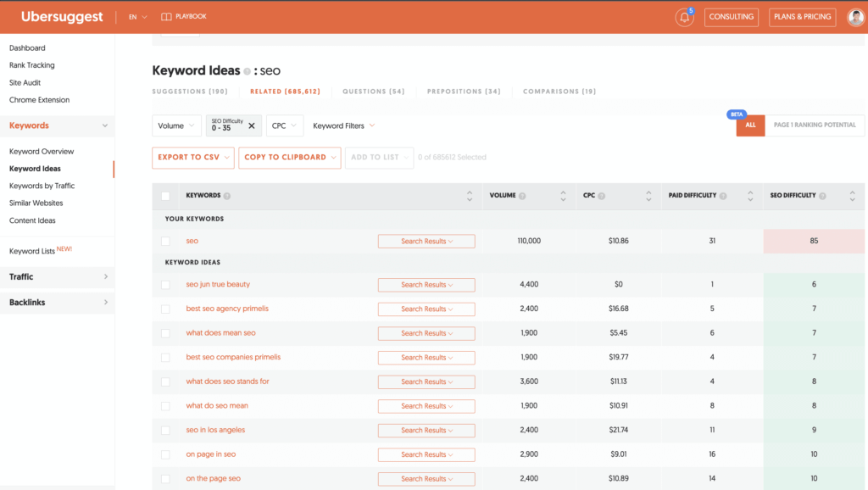Viewport: 868px width, 490px height.
Task: Expand the Traffic sidebar section
Action: point(58,277)
